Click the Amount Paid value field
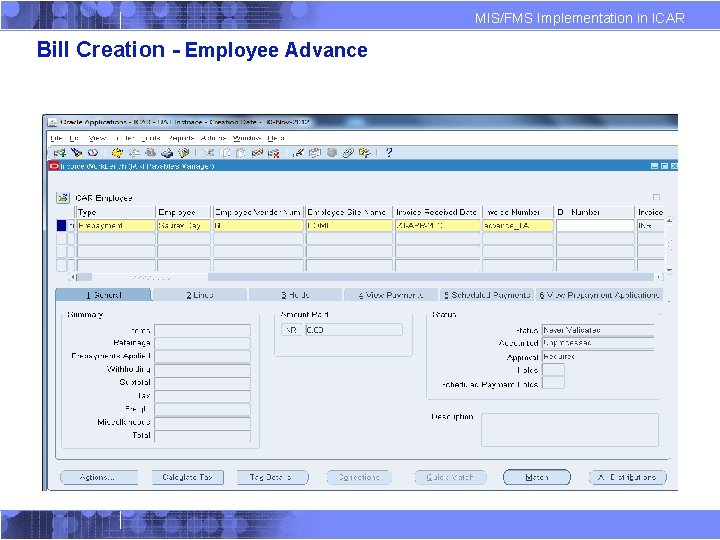This screenshot has height=540, width=720. point(354,330)
